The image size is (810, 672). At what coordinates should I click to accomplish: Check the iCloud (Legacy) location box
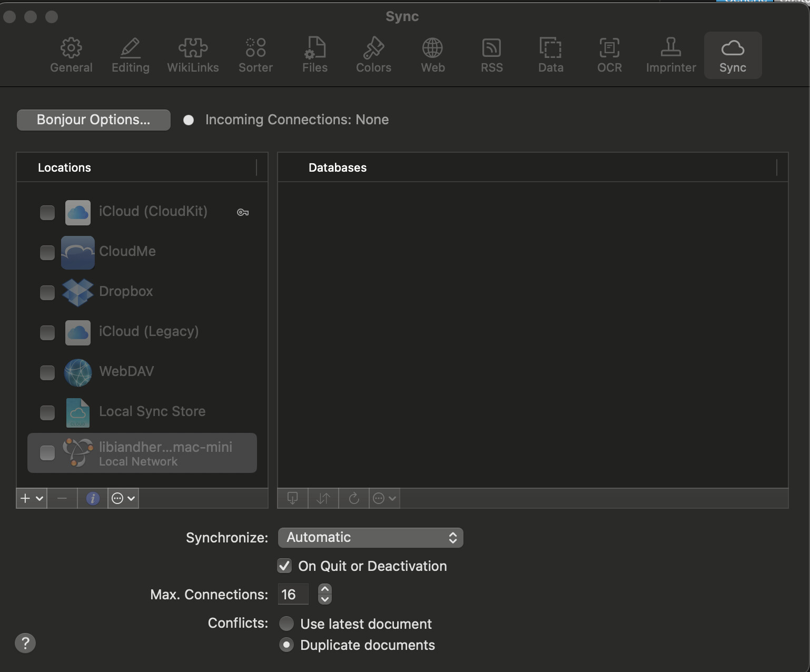coord(47,332)
